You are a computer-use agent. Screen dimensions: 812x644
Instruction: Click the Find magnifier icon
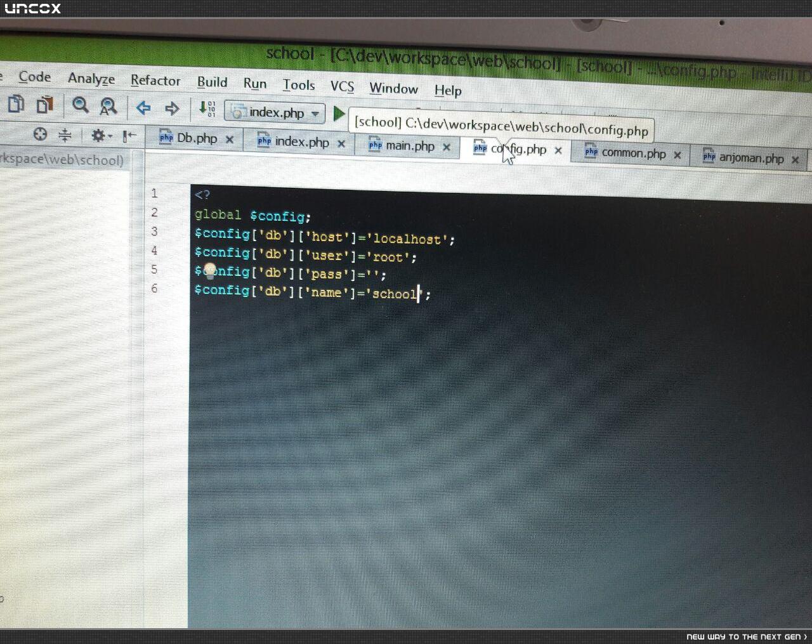(x=80, y=105)
